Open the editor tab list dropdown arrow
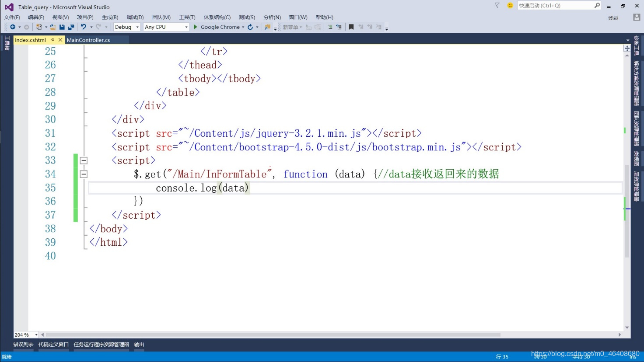 pyautogui.click(x=627, y=40)
